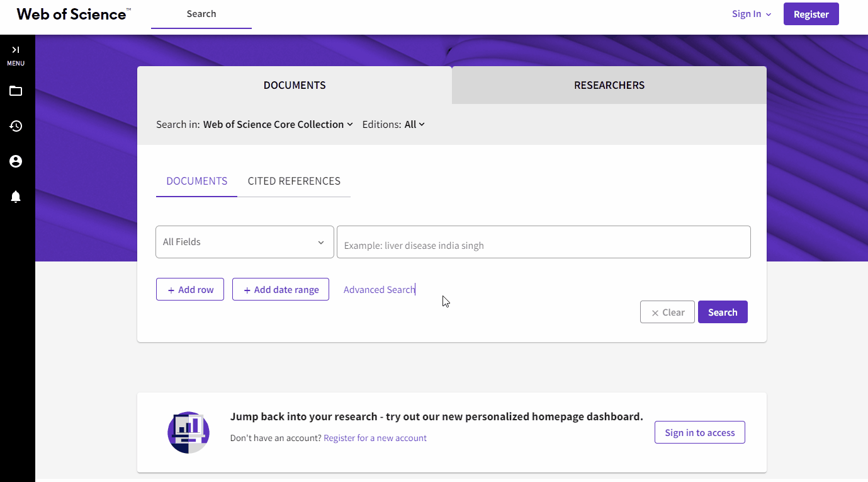The width and height of the screenshot is (868, 482).
Task: Open alerts bell icon in sidebar
Action: [16, 197]
